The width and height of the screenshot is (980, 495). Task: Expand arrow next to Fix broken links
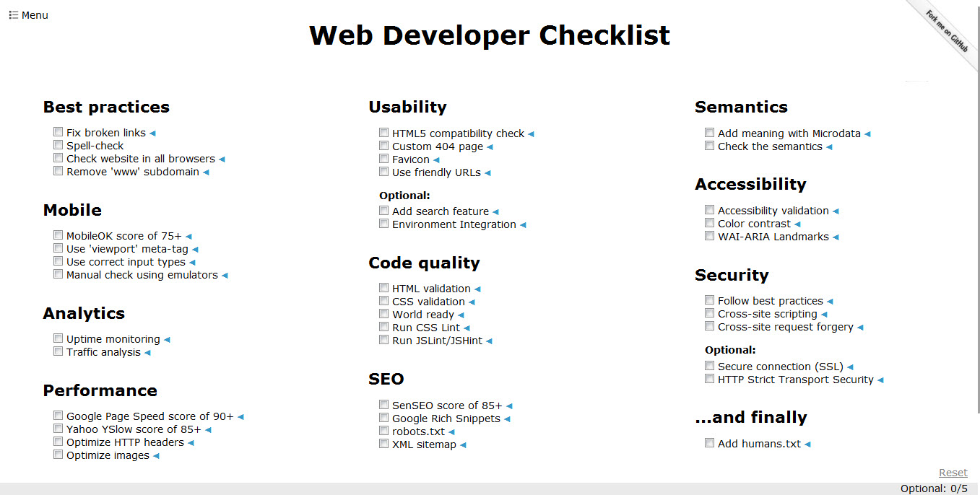click(152, 133)
